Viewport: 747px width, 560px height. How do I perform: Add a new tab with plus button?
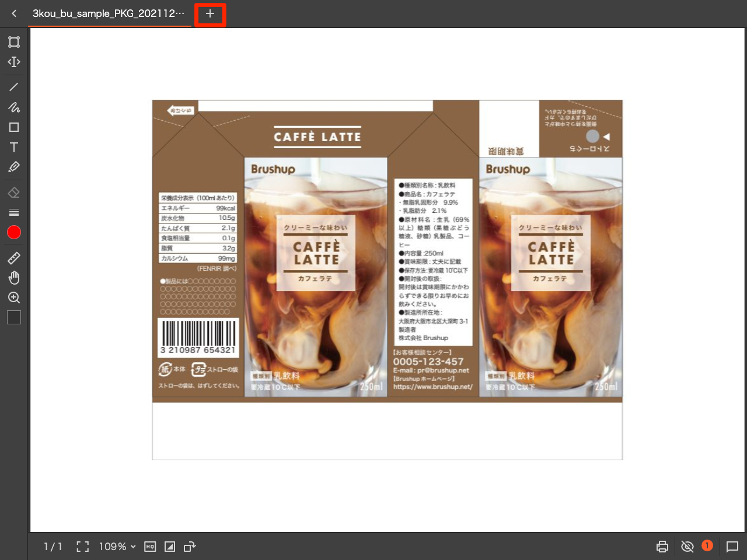tap(210, 14)
